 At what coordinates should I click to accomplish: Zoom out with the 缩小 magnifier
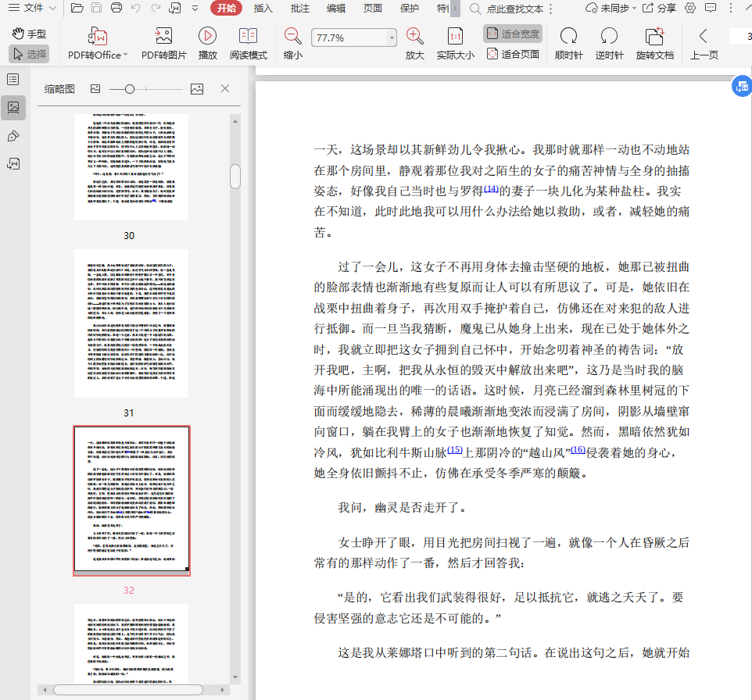(292, 37)
